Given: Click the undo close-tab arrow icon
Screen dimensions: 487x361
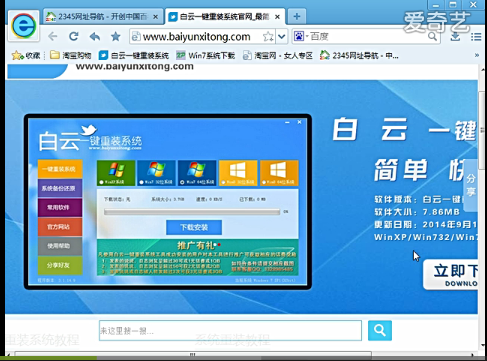Looking at the screenshot, I should point(95,36).
